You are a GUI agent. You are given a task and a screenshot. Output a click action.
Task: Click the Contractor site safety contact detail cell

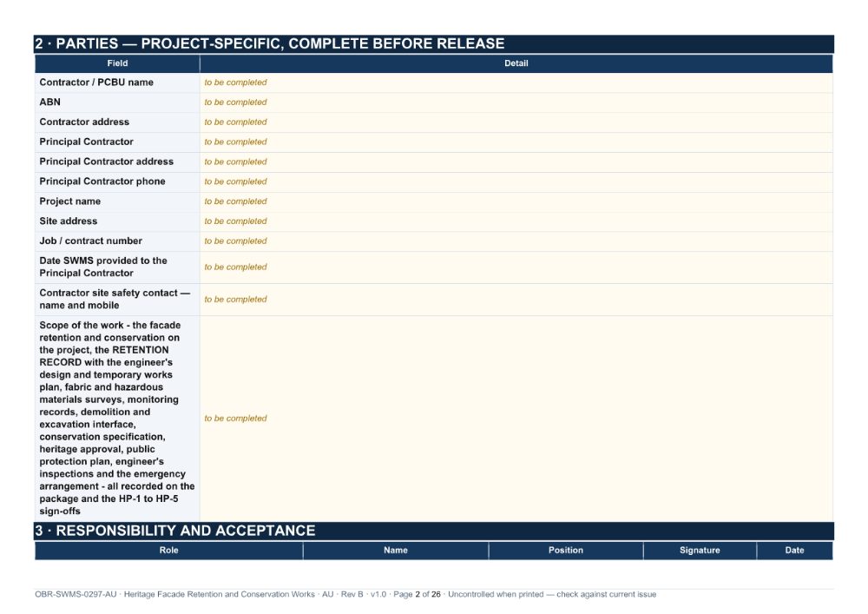tap(516, 300)
